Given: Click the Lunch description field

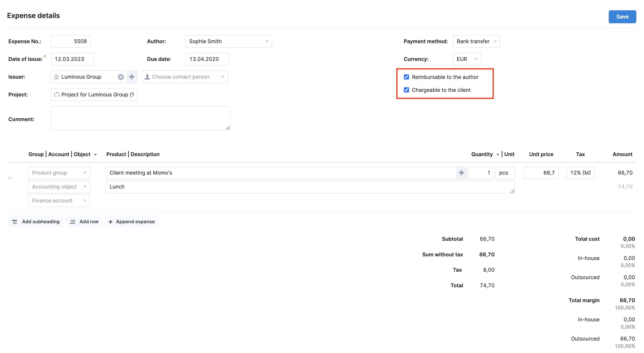Looking at the screenshot, I should pos(310,187).
